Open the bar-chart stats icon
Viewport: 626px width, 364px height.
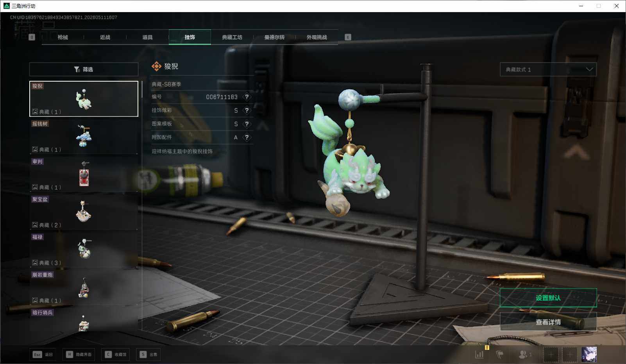coord(479,355)
